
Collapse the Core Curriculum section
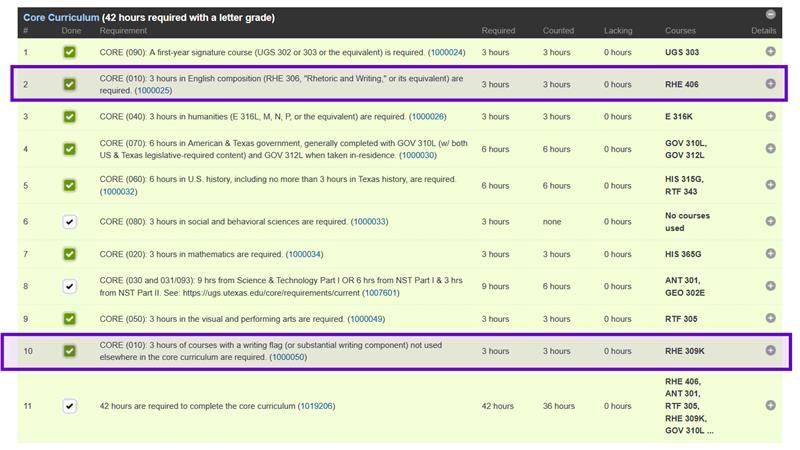770,14
